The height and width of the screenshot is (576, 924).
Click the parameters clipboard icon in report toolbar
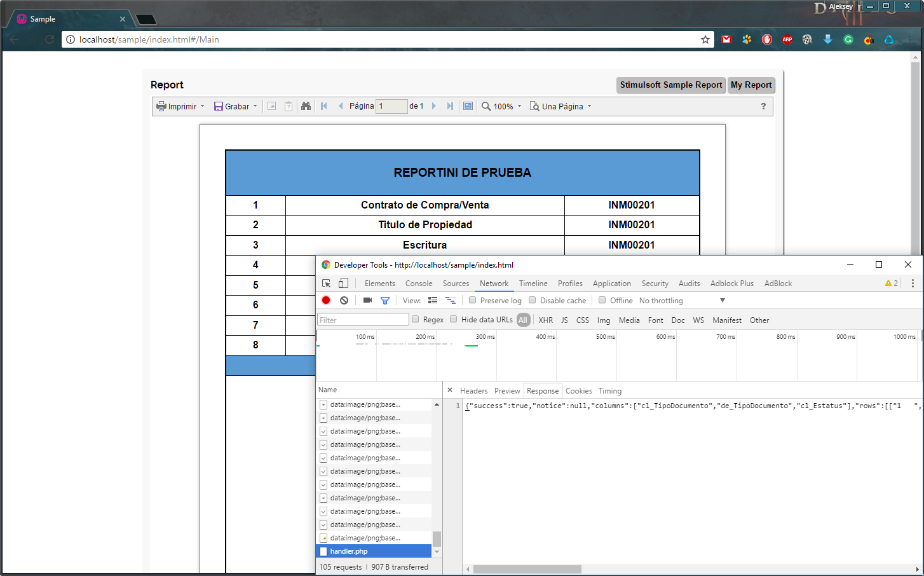pos(289,106)
